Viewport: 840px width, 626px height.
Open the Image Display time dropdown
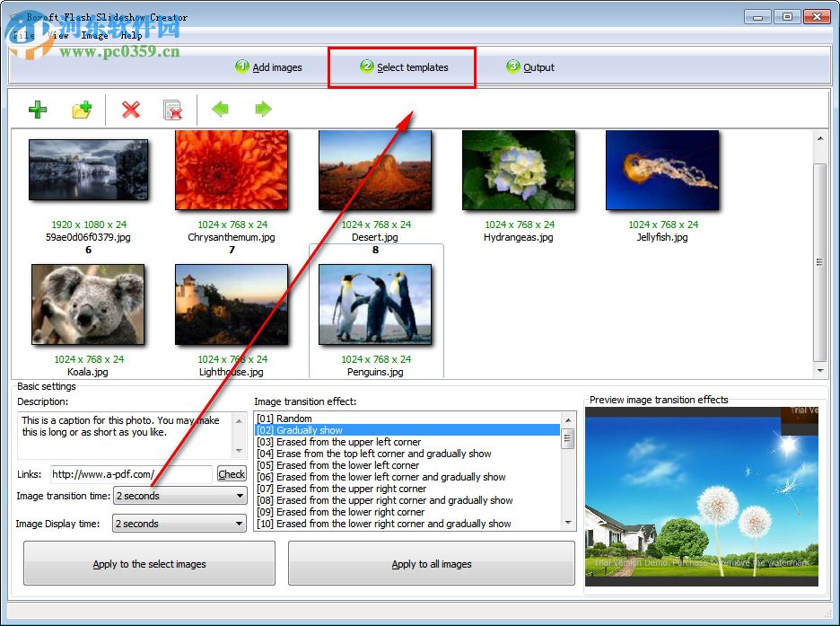tap(240, 523)
